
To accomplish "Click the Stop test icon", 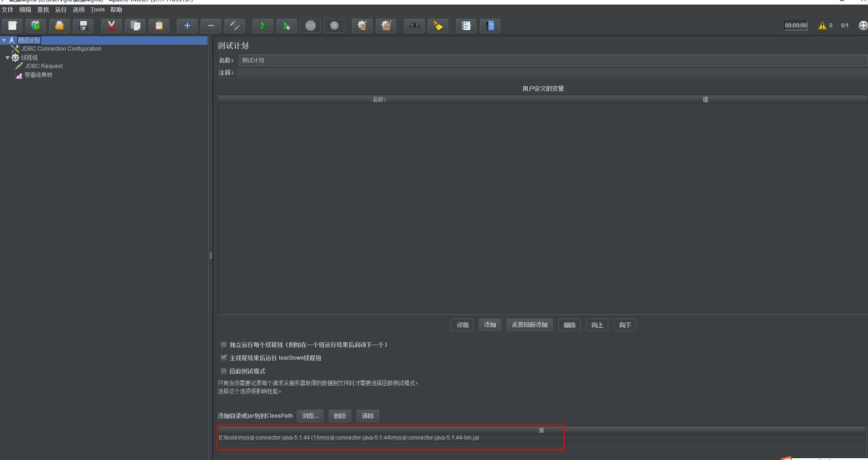I will [310, 26].
